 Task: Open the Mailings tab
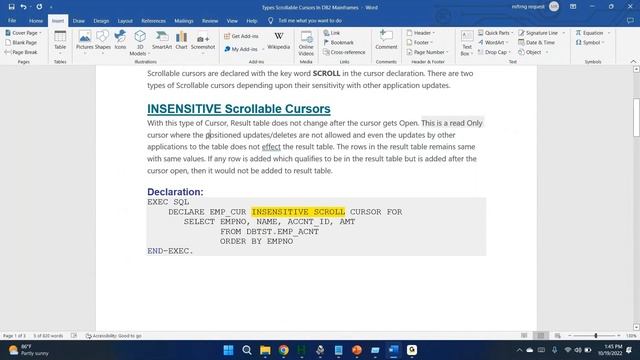(184, 20)
